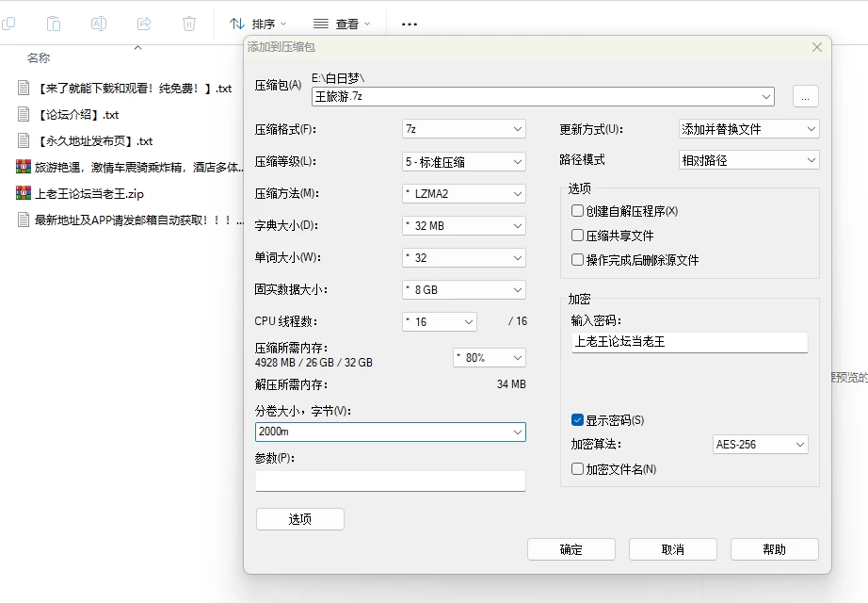Screen dimensions: 868x603
Task: Enable 操作完成后删除源文件 checkbox
Action: pyautogui.click(x=577, y=259)
